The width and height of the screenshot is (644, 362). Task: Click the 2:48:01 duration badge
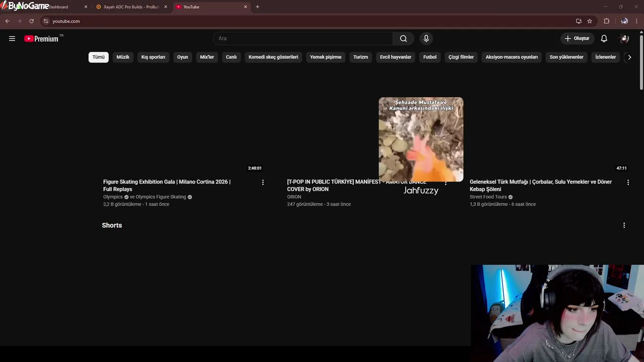click(x=255, y=168)
